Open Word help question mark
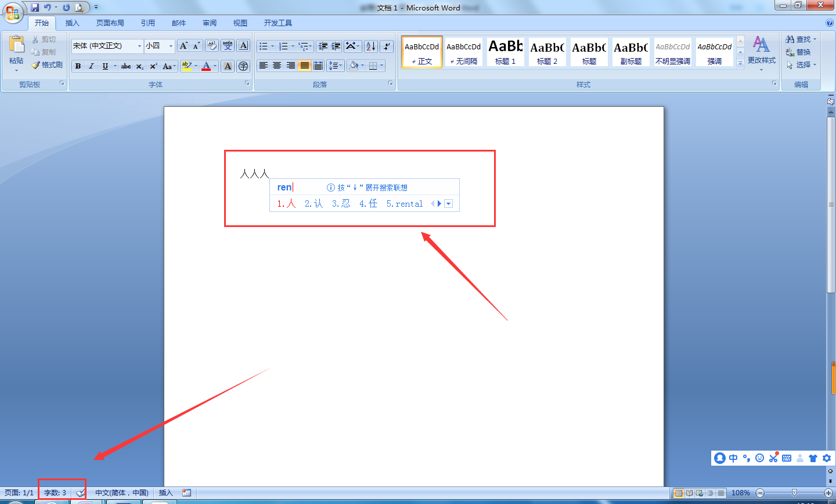The width and height of the screenshot is (836, 504). pyautogui.click(x=829, y=23)
